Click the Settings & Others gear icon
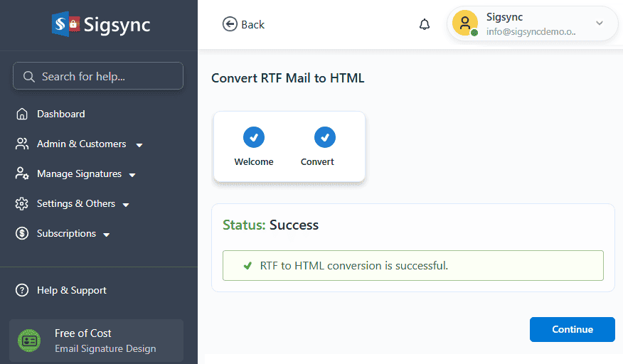The width and height of the screenshot is (623, 364). 22,203
